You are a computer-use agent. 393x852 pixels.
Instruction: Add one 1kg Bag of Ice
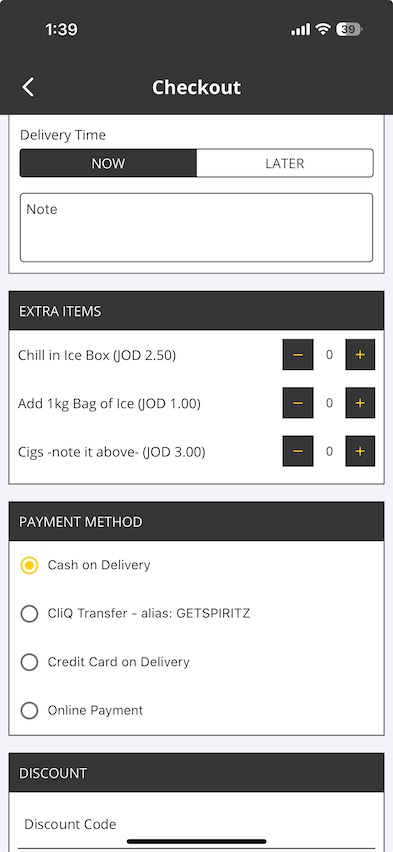coord(360,403)
